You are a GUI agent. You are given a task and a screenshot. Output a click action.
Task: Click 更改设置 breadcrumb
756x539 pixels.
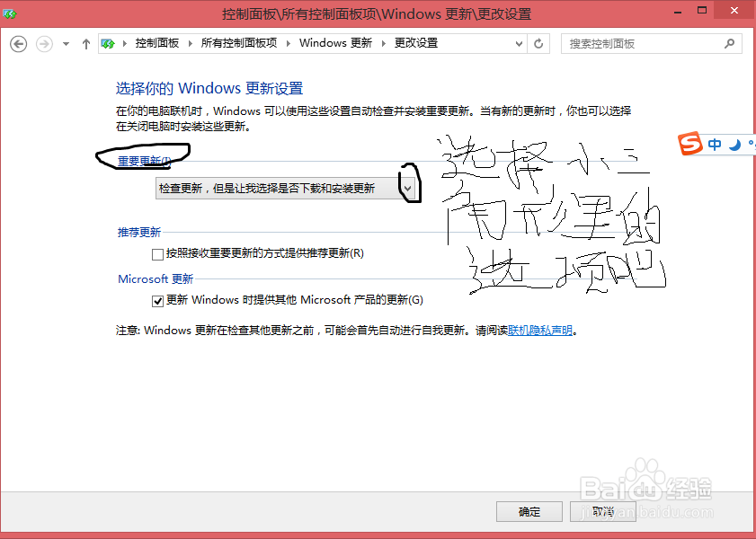(x=416, y=43)
